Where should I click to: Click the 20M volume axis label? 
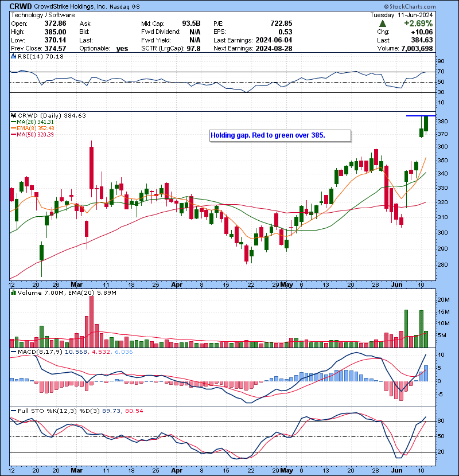[444, 299]
